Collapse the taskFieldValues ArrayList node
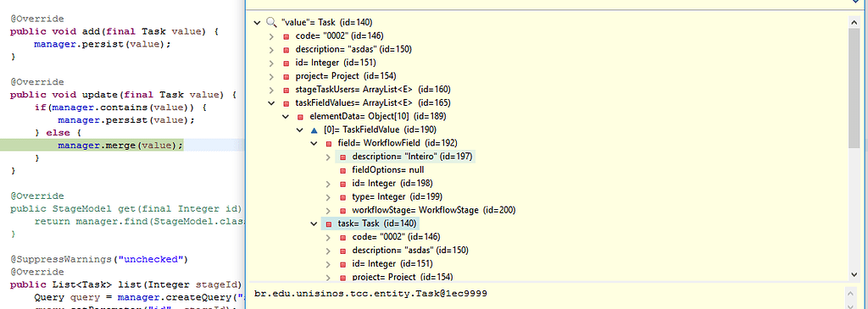This screenshot has height=309, width=868. coord(271,102)
